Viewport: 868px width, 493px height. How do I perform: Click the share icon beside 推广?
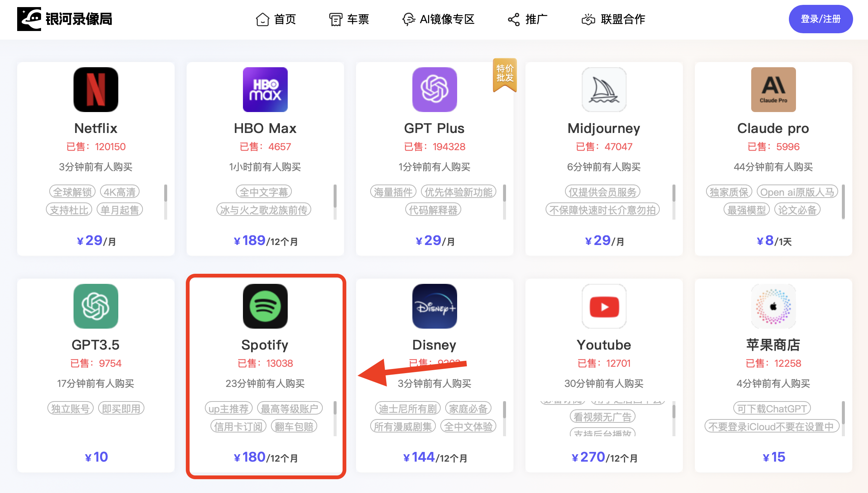[514, 19]
